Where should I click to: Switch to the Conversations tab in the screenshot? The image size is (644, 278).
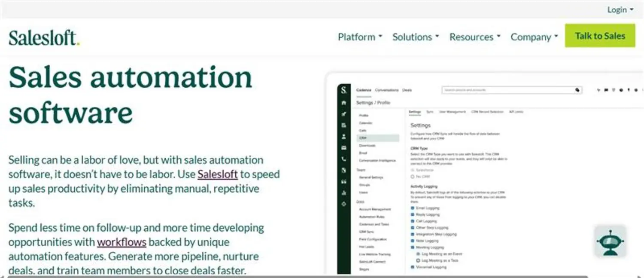pos(386,90)
